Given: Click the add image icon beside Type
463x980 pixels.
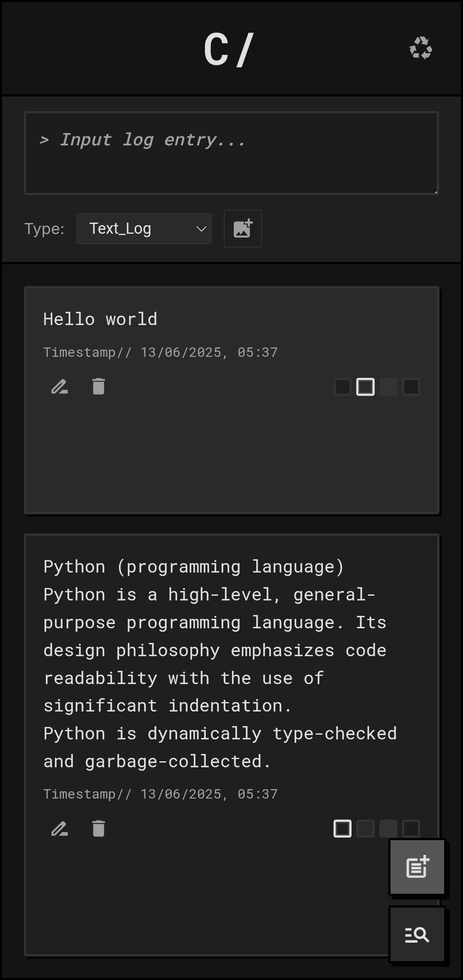Looking at the screenshot, I should pos(243,229).
